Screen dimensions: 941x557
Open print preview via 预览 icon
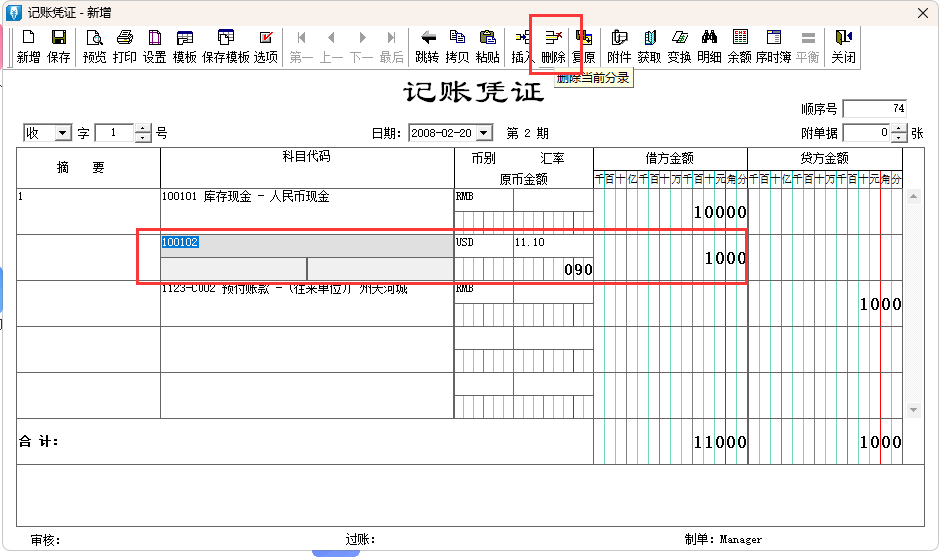(94, 46)
